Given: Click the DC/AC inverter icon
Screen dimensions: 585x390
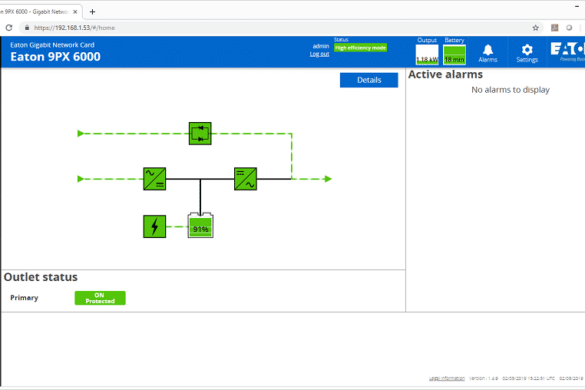Looking at the screenshot, I should pyautogui.click(x=245, y=179).
